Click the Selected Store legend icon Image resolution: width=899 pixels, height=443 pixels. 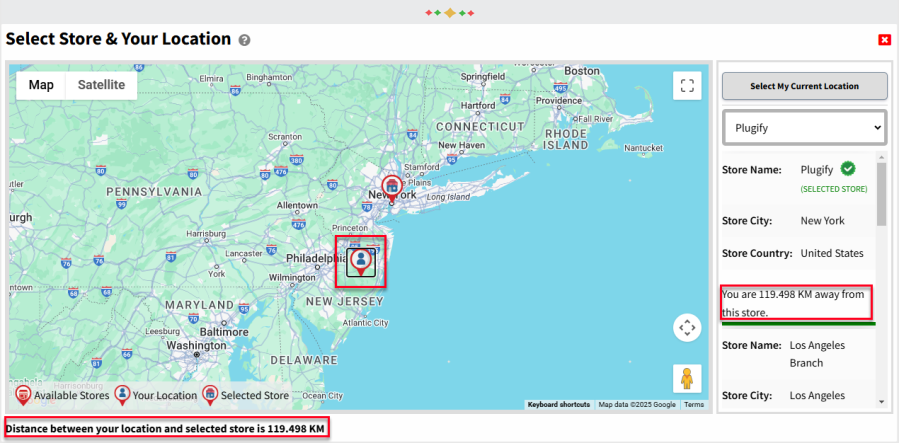point(210,395)
